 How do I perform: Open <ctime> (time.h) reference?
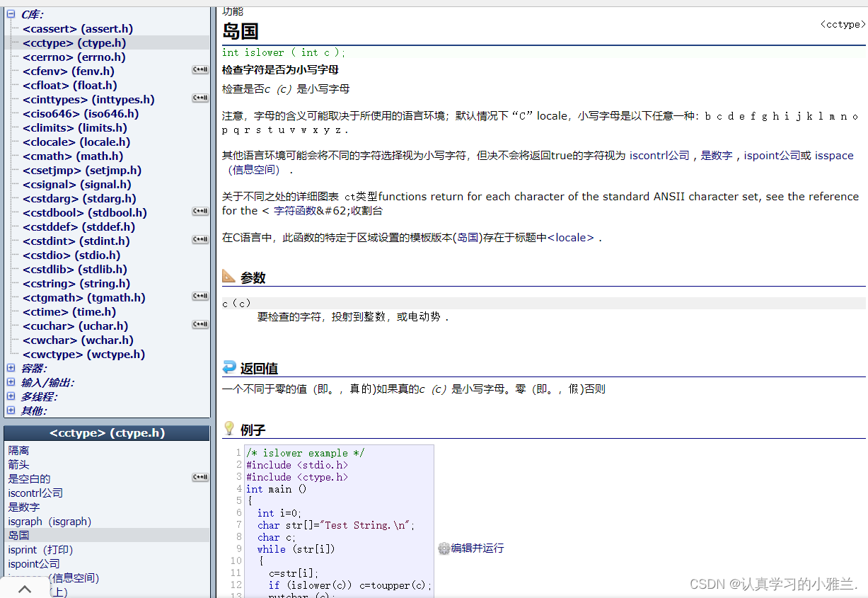tap(69, 312)
